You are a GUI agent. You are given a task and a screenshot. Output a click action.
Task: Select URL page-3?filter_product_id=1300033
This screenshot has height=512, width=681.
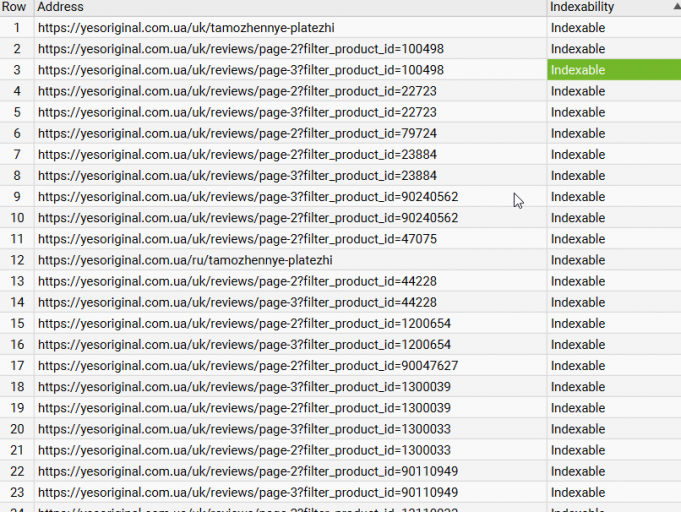point(245,429)
